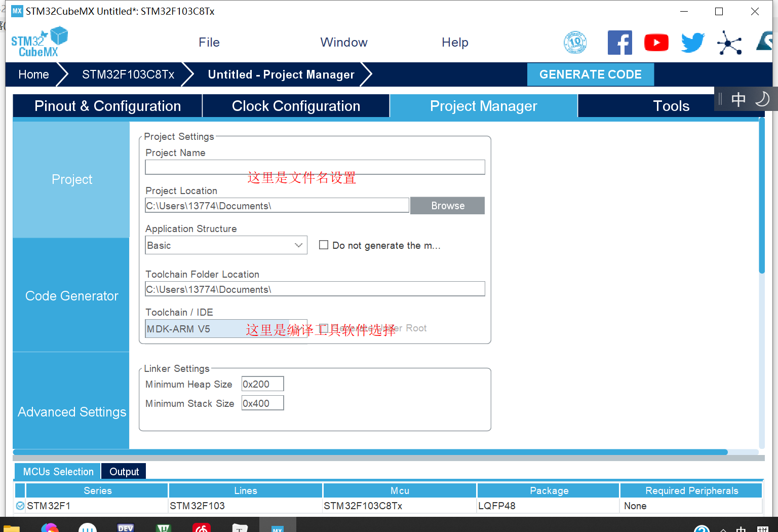Open the YouTube icon link
778x532 pixels.
click(x=656, y=43)
